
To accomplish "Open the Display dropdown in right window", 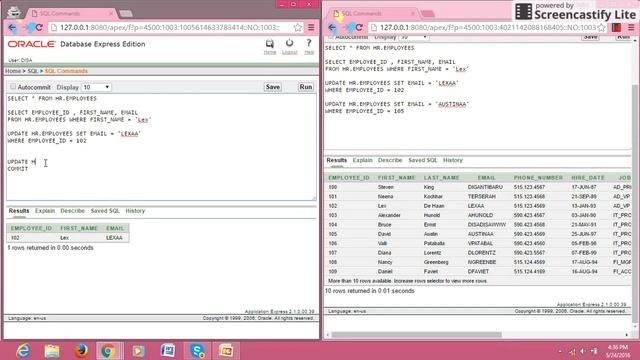I will (x=413, y=37).
